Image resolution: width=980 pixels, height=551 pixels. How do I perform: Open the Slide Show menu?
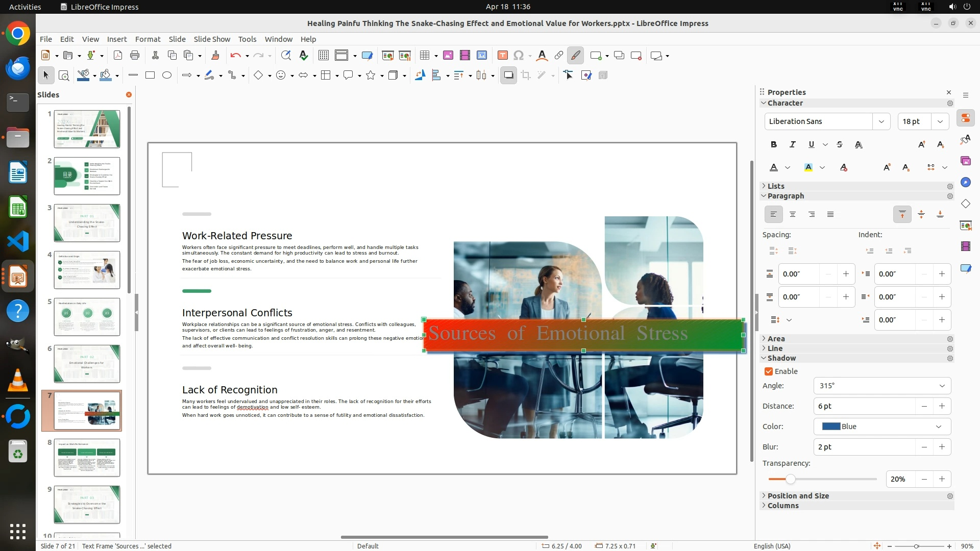212,39
